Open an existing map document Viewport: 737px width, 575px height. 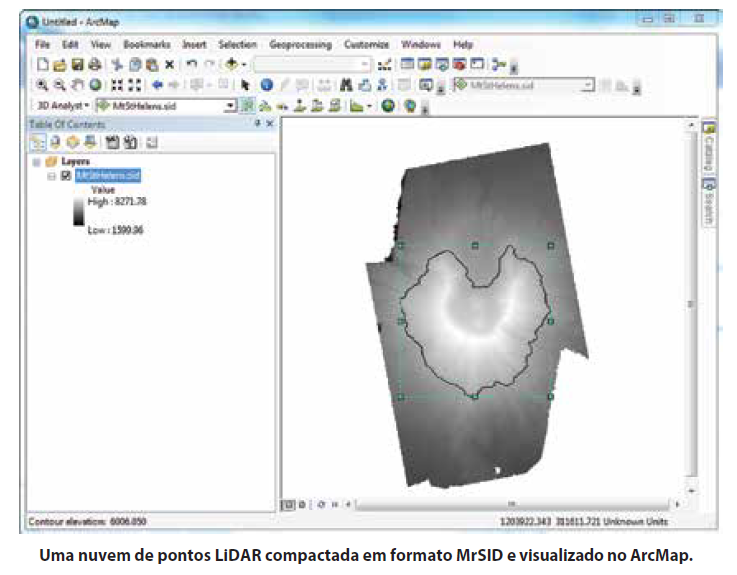[60, 64]
